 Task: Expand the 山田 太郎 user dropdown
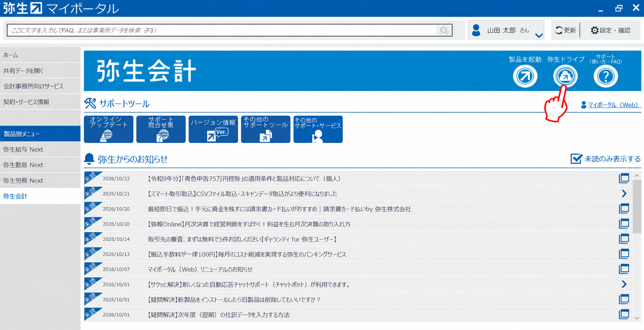pyautogui.click(x=539, y=35)
